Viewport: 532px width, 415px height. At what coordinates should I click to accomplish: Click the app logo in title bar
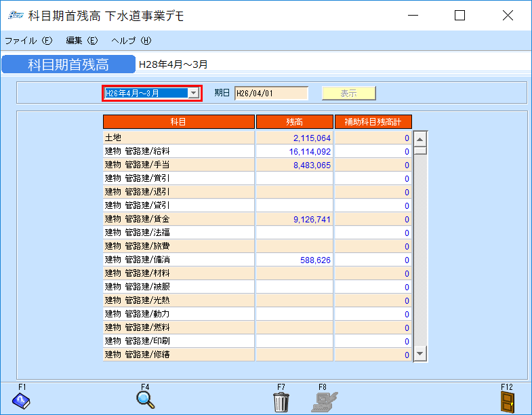click(x=16, y=16)
